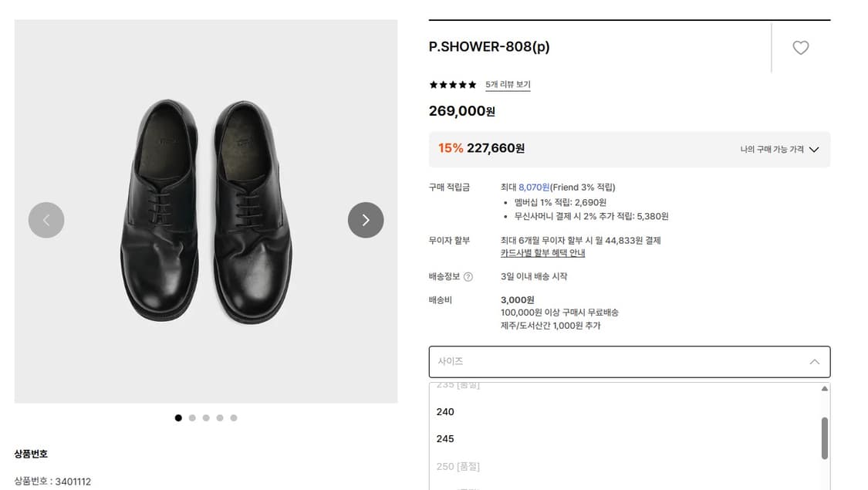Select fifth carousel dot indicator
The width and height of the screenshot is (868, 490).
[234, 418]
